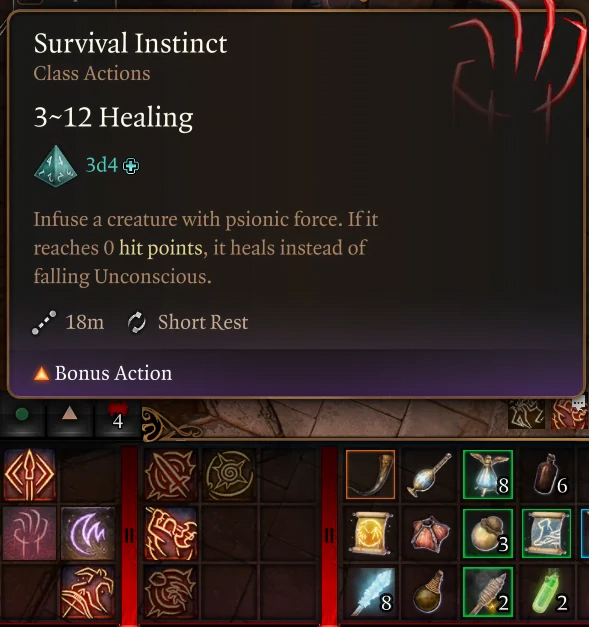589x627 pixels.
Task: Activate the Survival Instinct claw icon
Action: 30,533
